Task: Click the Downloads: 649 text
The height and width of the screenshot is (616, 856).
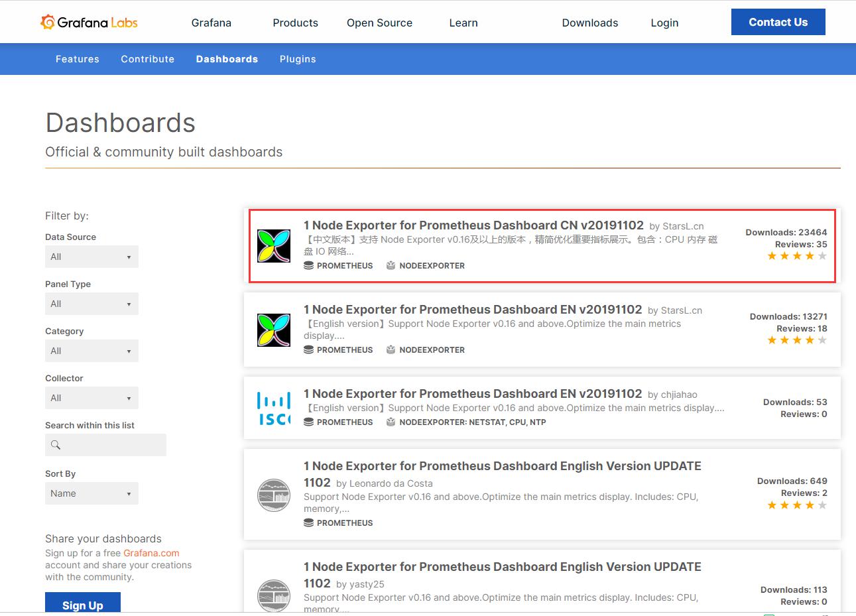Action: click(x=792, y=481)
